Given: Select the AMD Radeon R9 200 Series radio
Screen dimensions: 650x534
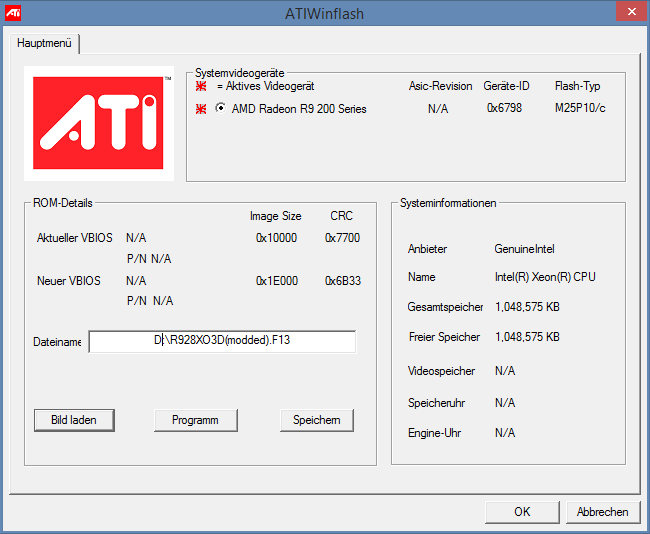Looking at the screenshot, I should [x=221, y=109].
